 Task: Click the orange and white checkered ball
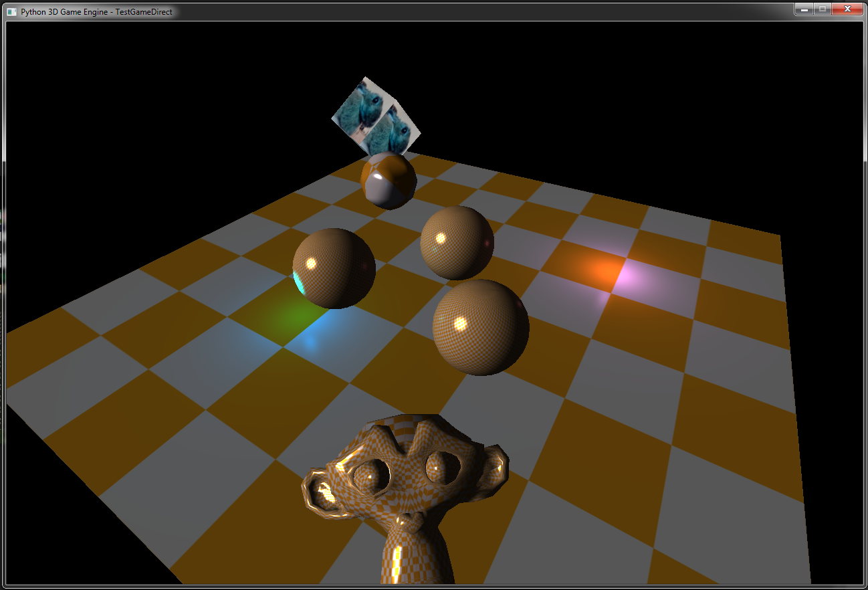pyautogui.click(x=389, y=180)
